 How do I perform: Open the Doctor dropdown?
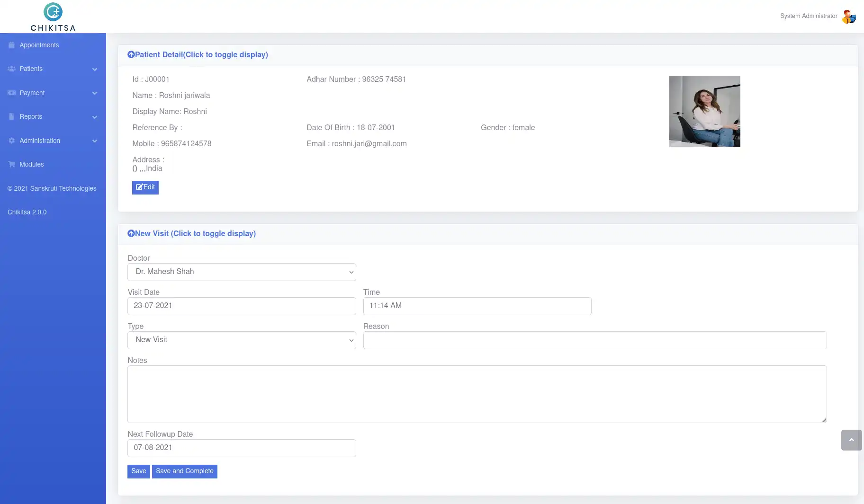(x=242, y=272)
